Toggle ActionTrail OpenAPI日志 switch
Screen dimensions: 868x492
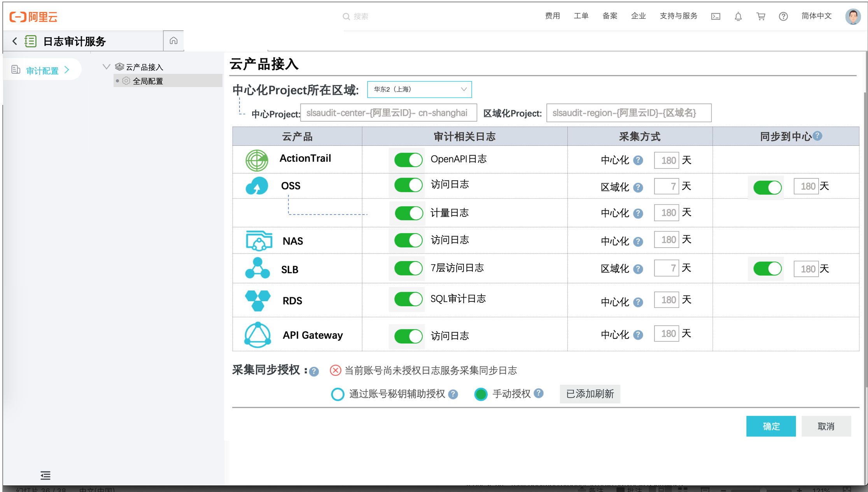(x=408, y=160)
